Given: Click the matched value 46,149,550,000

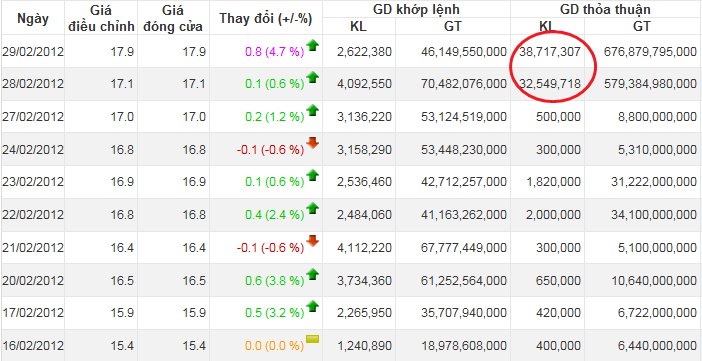Looking at the screenshot, I should pyautogui.click(x=464, y=52).
